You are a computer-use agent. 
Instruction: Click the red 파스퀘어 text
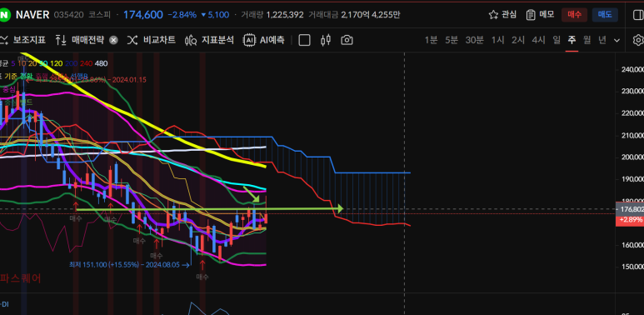click(x=21, y=278)
